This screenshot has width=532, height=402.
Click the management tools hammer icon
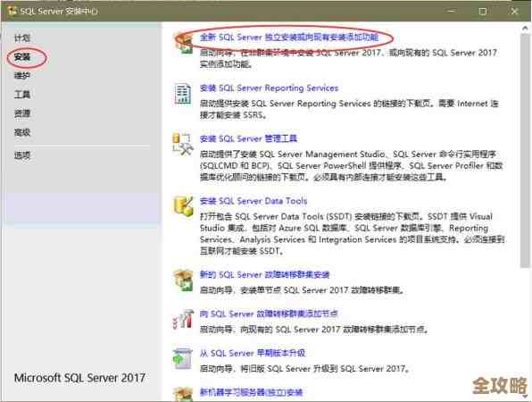coord(183,145)
